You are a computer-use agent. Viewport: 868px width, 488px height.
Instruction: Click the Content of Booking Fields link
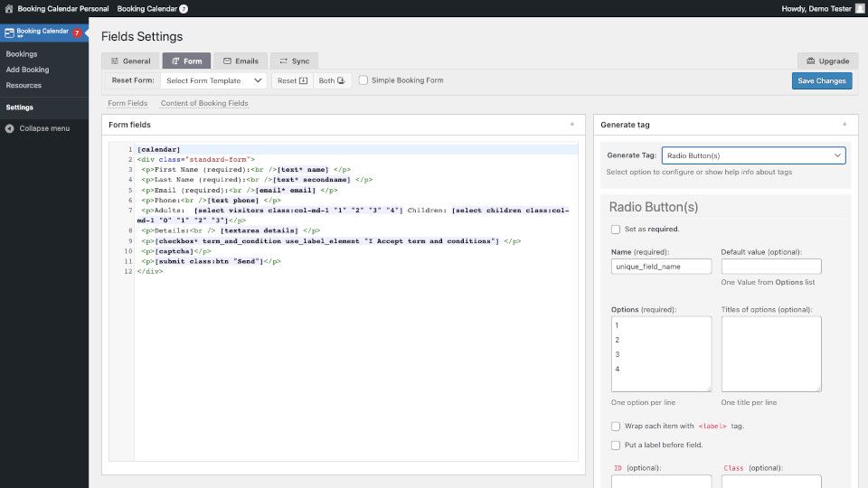coord(204,103)
